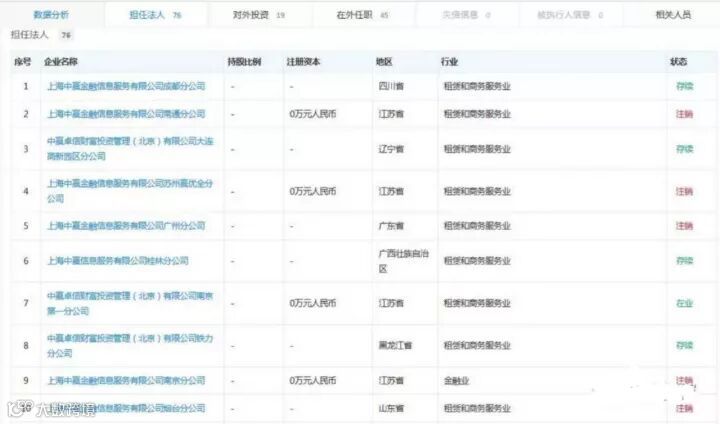Click the 金融业 industry cell in row 9
The height and width of the screenshot is (424, 720).
456,380
